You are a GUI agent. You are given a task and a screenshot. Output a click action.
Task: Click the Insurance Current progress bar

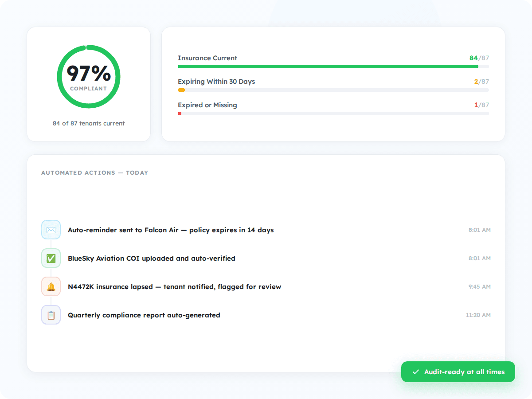(333, 66)
